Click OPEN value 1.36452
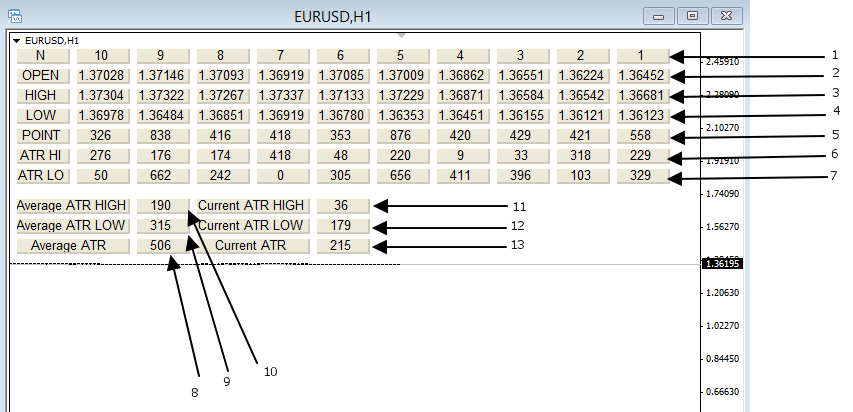Image resolution: width=853 pixels, height=412 pixels. click(643, 76)
